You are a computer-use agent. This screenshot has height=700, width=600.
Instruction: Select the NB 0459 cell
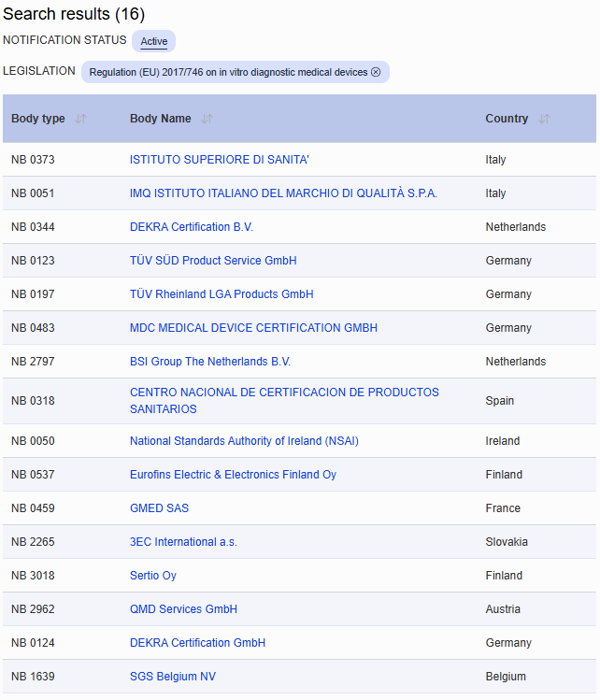[x=33, y=508]
